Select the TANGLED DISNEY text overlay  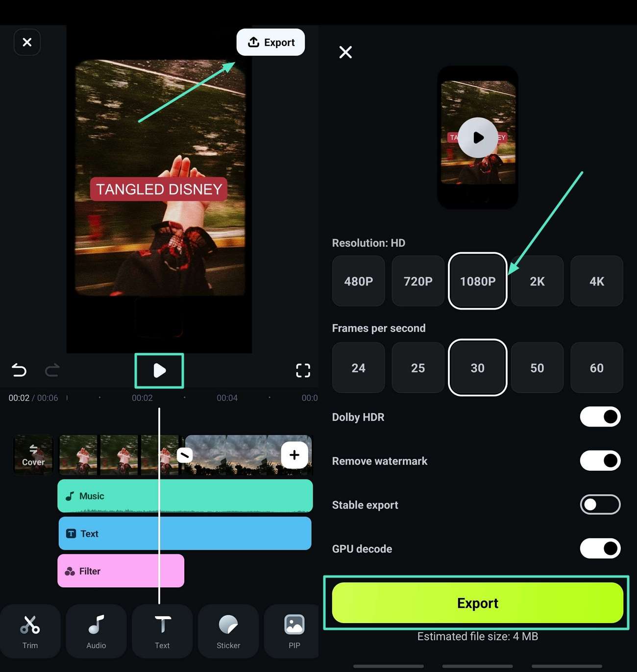pos(159,189)
